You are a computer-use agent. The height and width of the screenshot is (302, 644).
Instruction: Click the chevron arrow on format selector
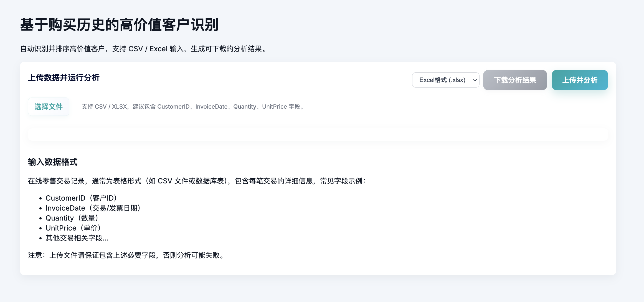(475, 80)
